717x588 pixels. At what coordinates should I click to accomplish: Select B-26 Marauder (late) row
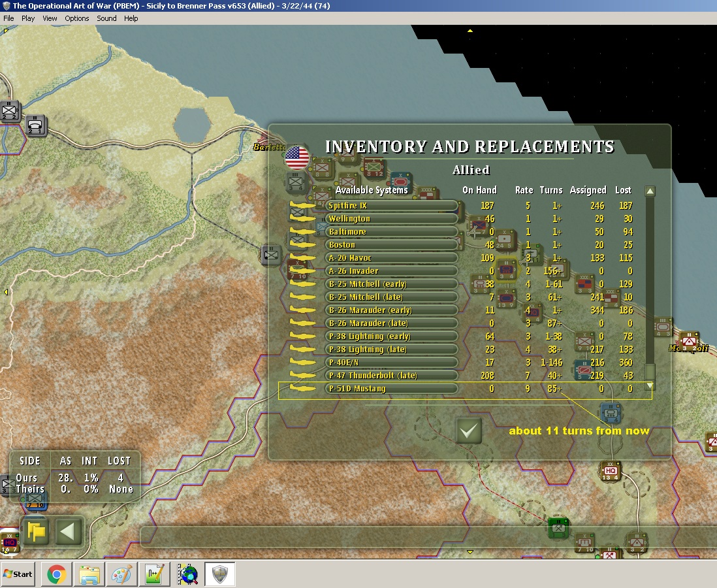click(391, 323)
